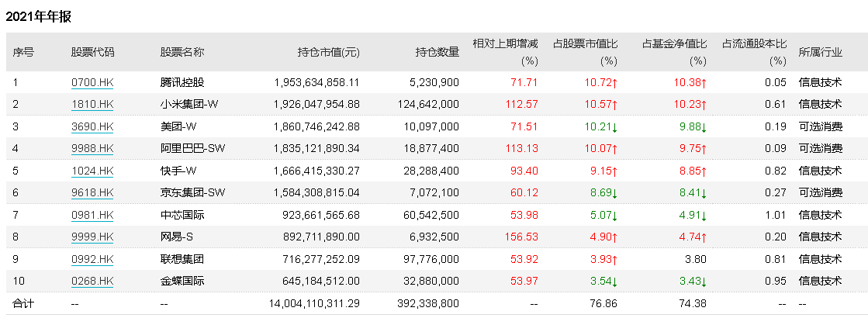Click the 持仓市值(元) column header
The image size is (868, 318).
(329, 53)
